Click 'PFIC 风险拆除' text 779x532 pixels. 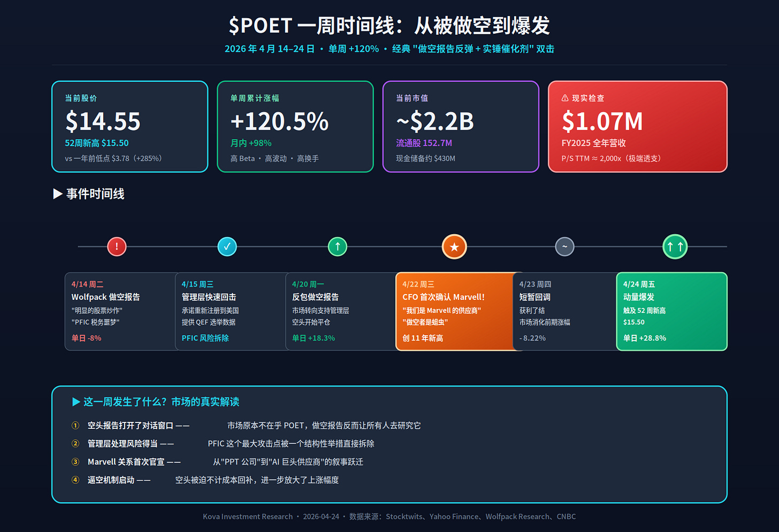[205, 338]
